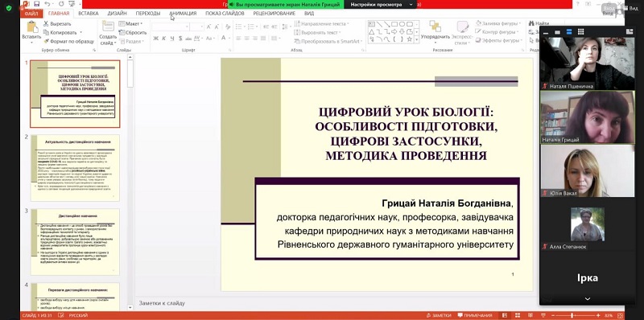Open the ФАЙЛ tab
The width and height of the screenshot is (644, 320).
(x=31, y=13)
